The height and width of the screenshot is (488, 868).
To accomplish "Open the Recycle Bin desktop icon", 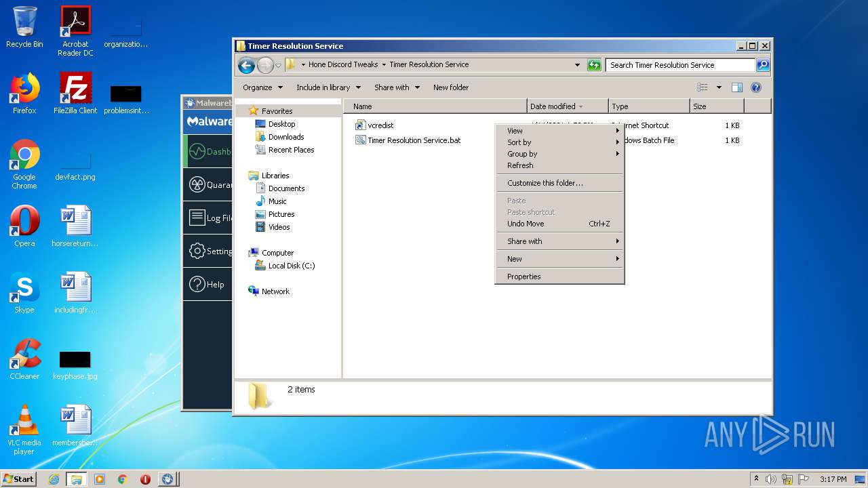I will 24,27.
